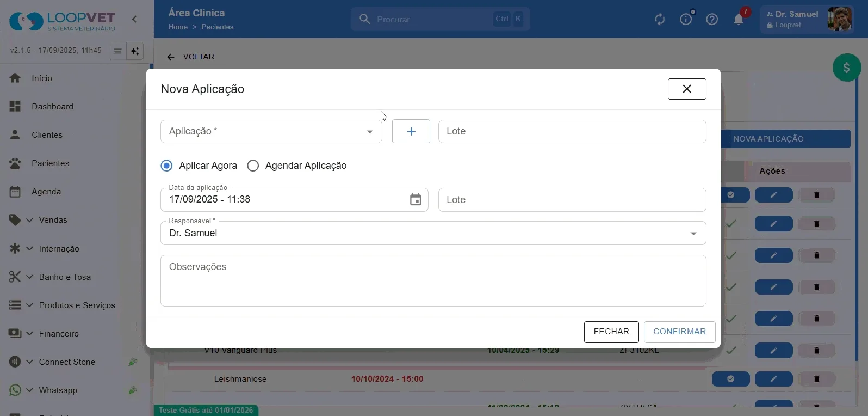
Task: Select the Aplicar Agora radio option
Action: click(199, 166)
